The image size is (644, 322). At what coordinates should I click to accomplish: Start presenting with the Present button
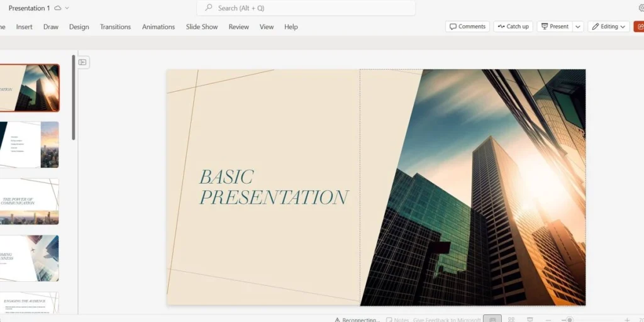pos(555,26)
